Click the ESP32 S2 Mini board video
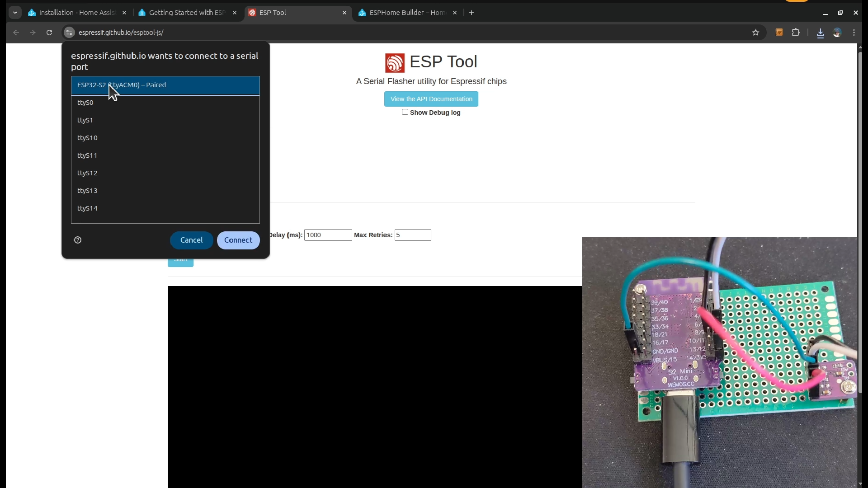This screenshot has width=868, height=488. [x=720, y=362]
